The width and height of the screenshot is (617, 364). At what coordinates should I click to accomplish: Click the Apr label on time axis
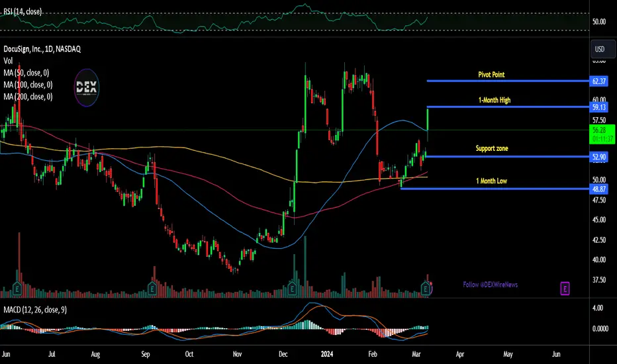pos(460,354)
